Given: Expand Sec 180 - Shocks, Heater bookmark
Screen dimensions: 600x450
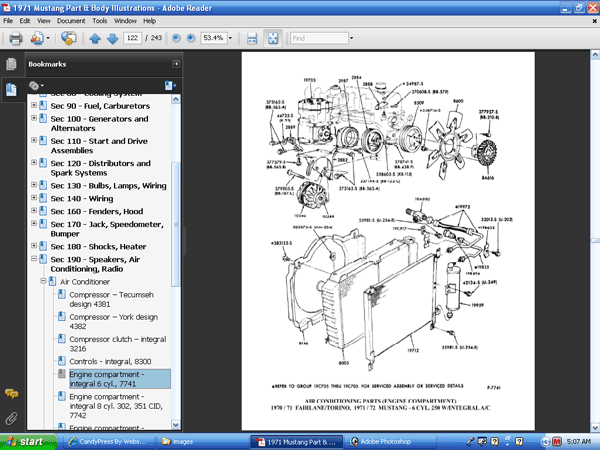Looking at the screenshot, I should point(34,245).
